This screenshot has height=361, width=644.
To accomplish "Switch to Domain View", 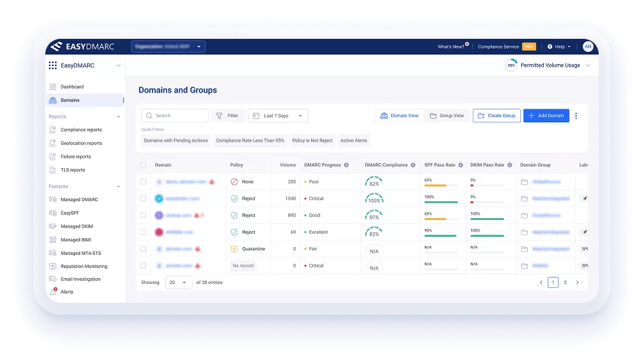I will pos(399,116).
